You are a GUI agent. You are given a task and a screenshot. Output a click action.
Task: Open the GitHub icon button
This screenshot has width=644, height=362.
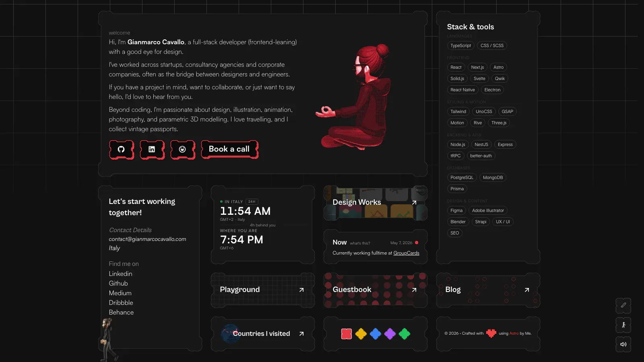pos(121,150)
